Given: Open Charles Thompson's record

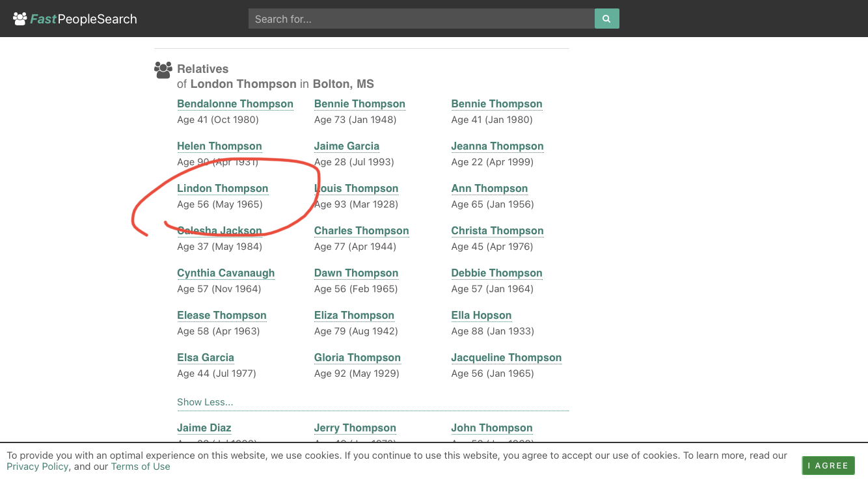Looking at the screenshot, I should (362, 231).
